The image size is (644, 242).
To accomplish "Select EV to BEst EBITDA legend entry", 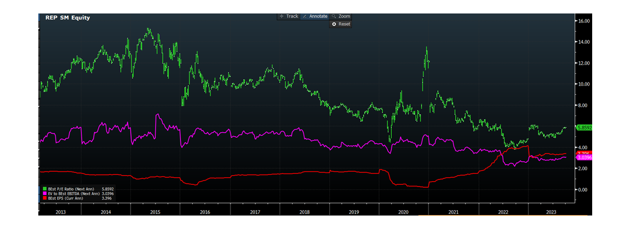I will tap(73, 193).
